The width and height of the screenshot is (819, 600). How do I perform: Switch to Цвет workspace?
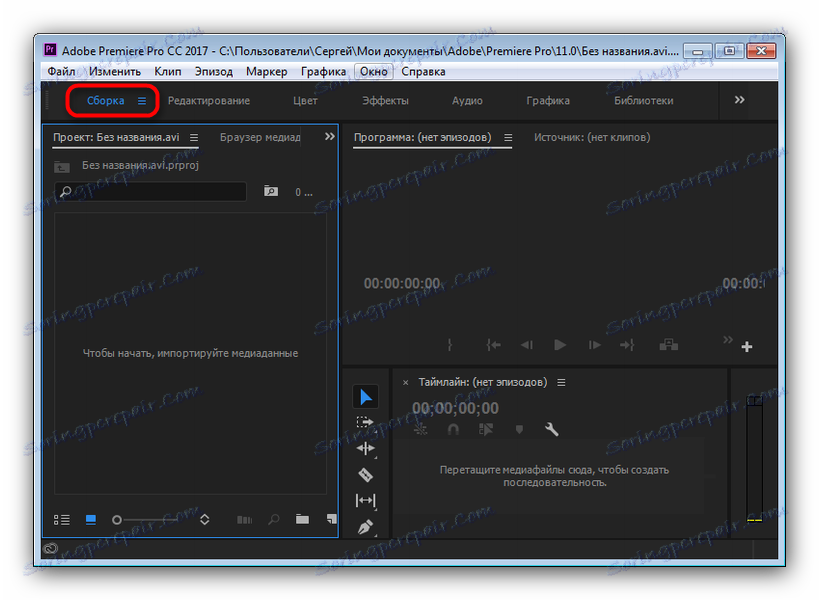pyautogui.click(x=305, y=101)
